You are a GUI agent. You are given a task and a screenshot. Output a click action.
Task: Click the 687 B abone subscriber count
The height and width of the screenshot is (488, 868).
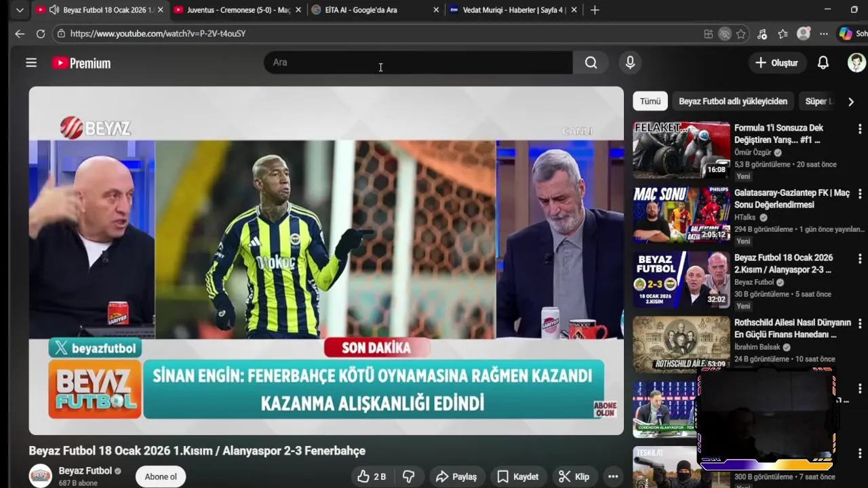[78, 483]
